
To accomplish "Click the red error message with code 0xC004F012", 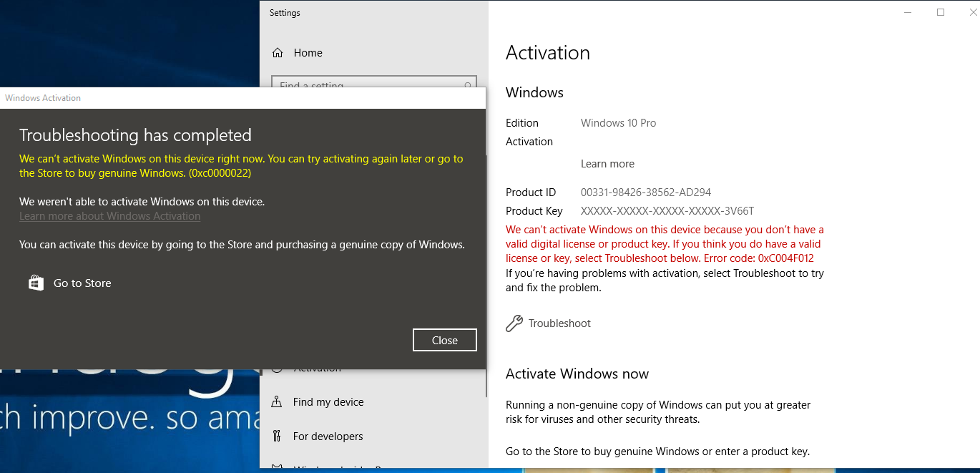I will pos(665,244).
